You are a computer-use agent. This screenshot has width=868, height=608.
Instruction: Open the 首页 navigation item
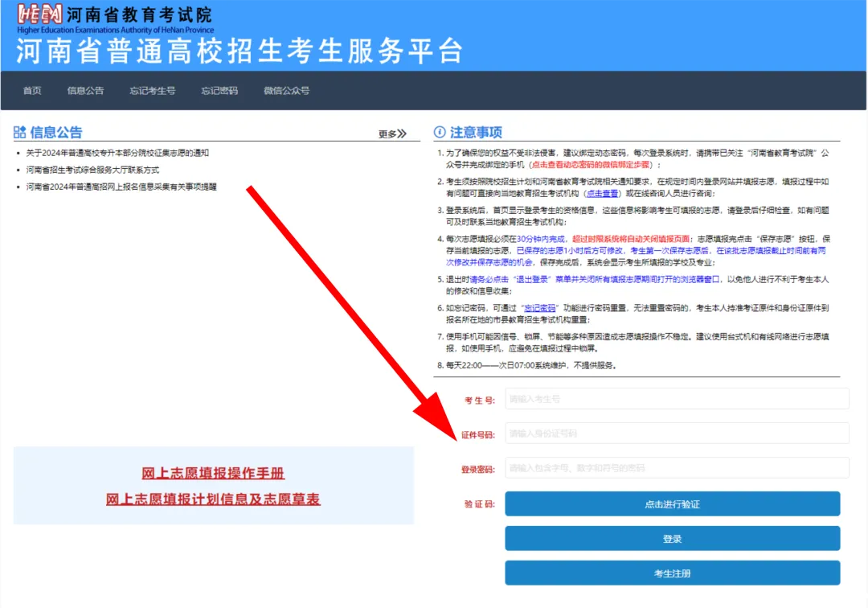tap(32, 91)
